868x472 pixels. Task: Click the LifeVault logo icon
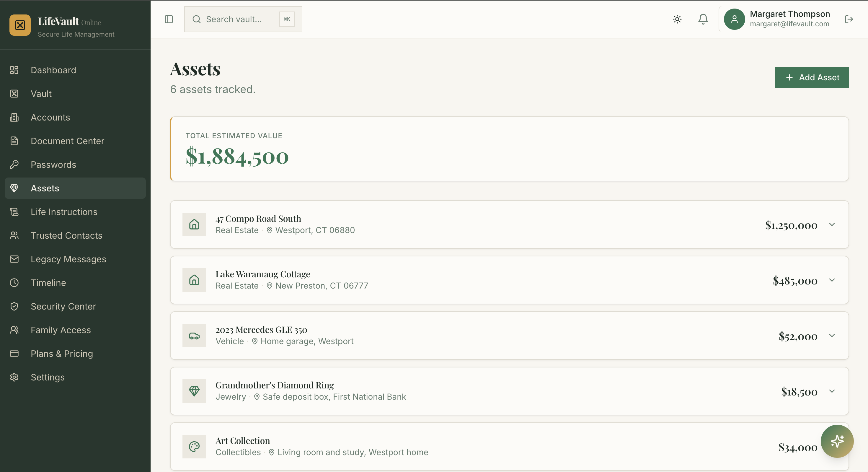click(x=20, y=25)
